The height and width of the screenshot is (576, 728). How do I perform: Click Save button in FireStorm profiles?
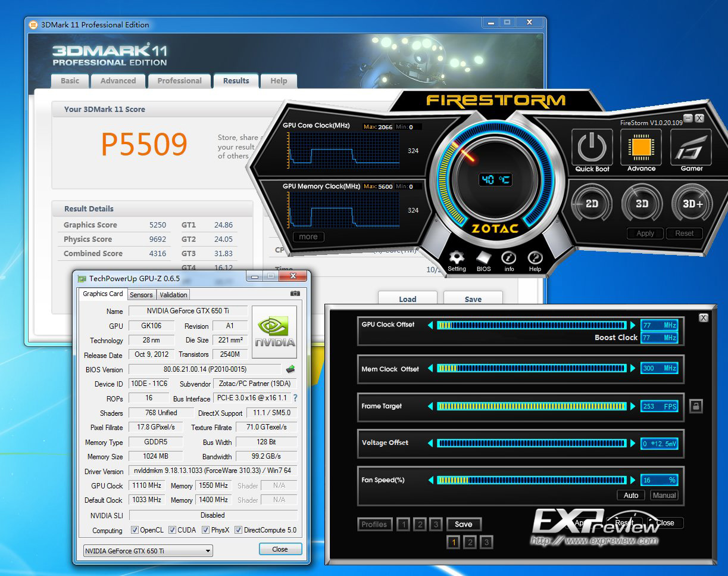click(x=463, y=524)
